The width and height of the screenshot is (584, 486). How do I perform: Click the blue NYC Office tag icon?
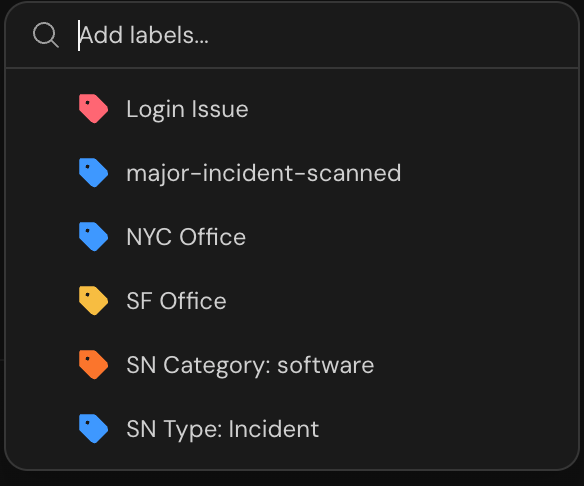93,237
